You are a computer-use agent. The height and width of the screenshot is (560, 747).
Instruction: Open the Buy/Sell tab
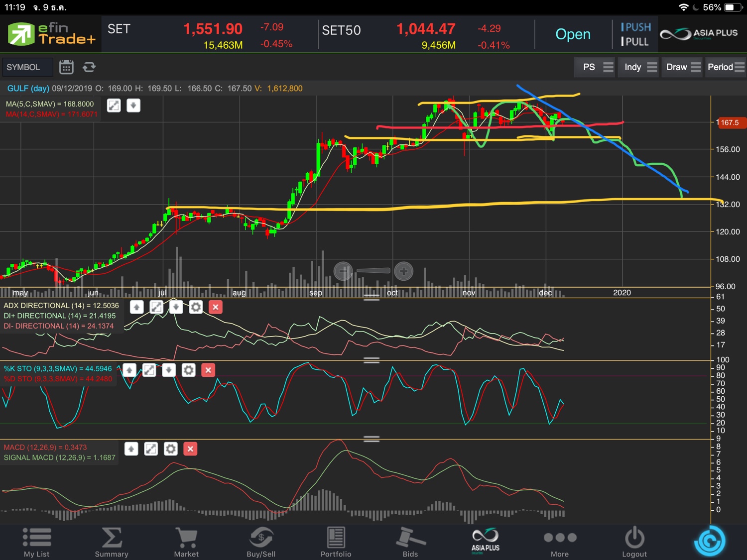(261, 542)
